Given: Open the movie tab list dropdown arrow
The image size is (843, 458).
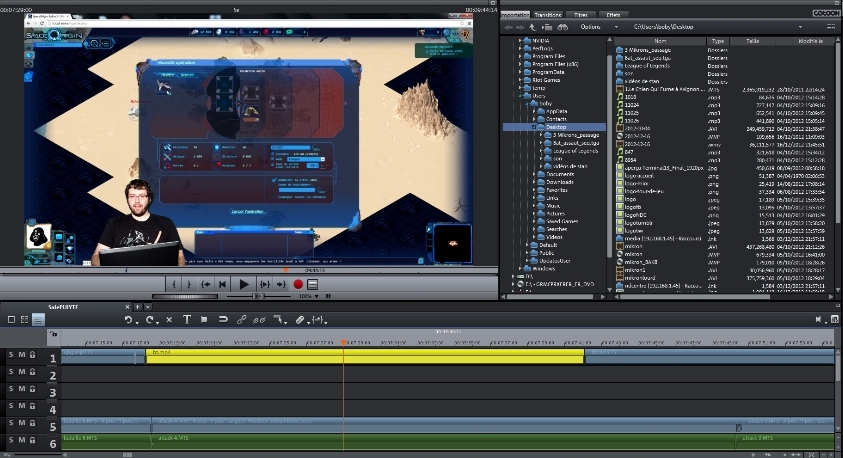Looking at the screenshot, I should click(147, 307).
